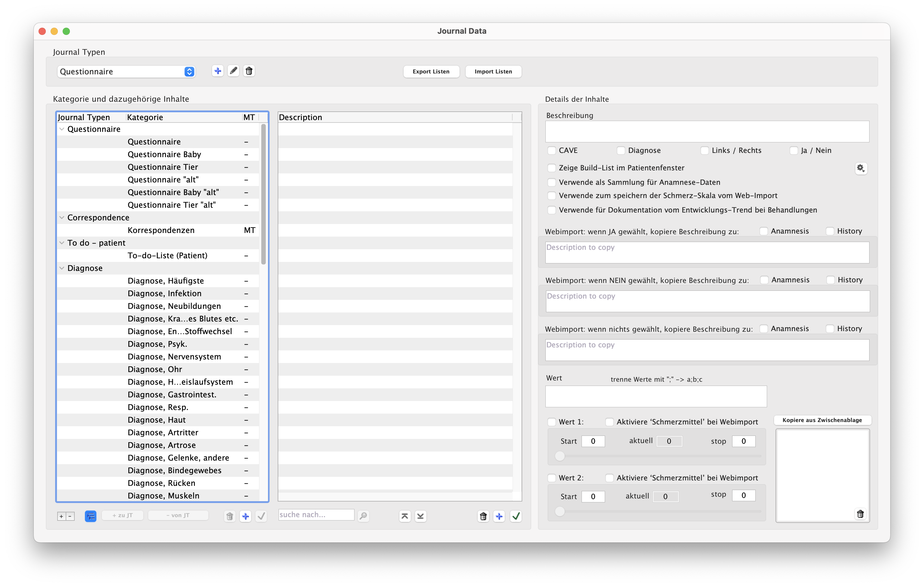Enable the CAVE checkbox

(552, 150)
